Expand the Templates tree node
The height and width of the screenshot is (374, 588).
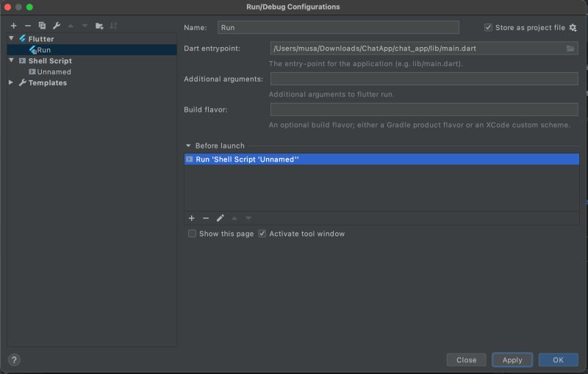pyautogui.click(x=11, y=82)
